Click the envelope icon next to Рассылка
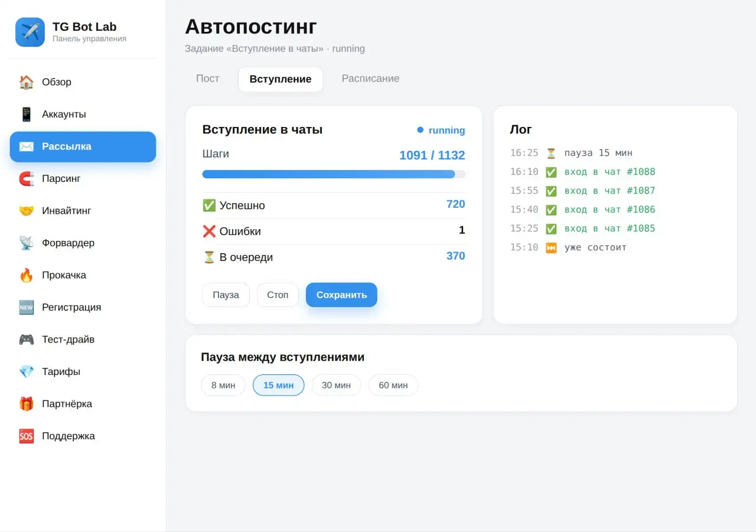 [26, 146]
